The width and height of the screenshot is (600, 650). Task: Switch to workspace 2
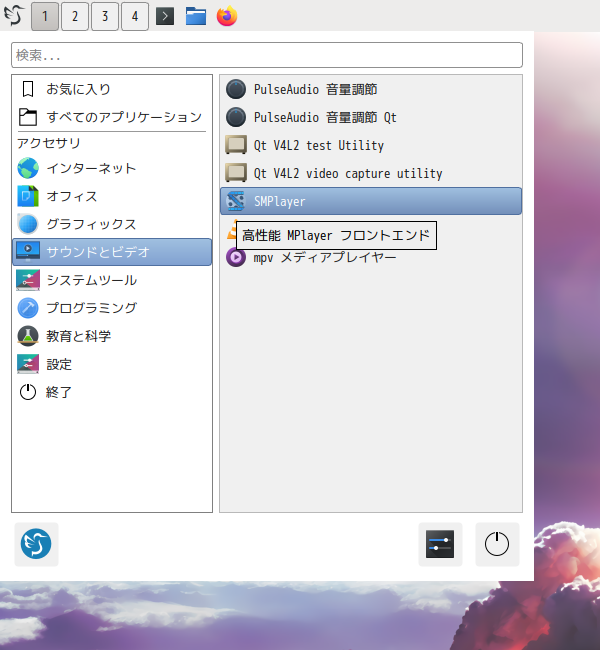click(x=75, y=16)
